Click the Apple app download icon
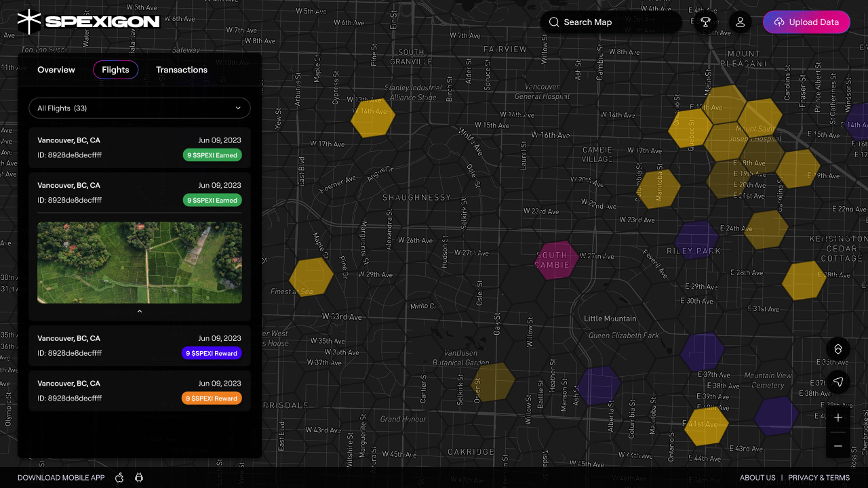 click(119, 478)
